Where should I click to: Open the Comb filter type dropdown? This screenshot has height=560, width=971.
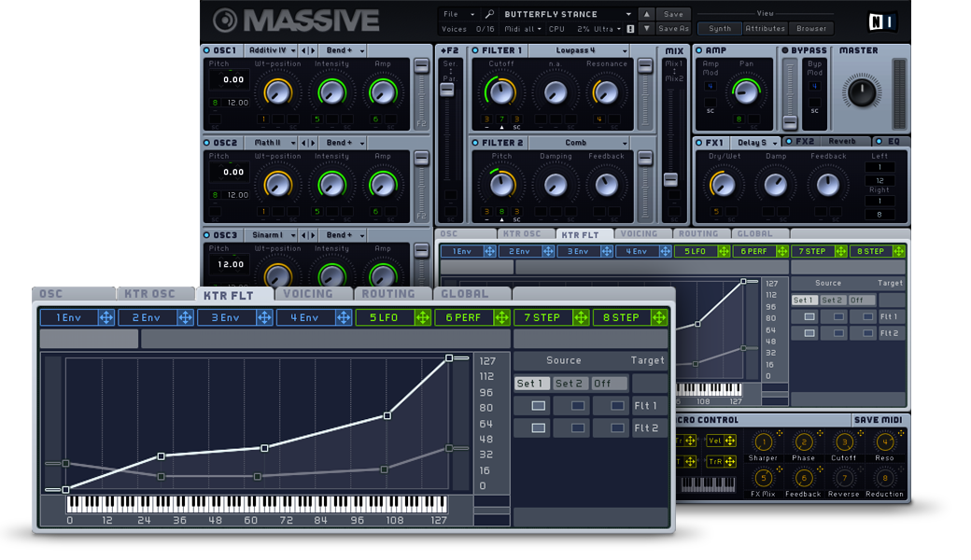click(580, 143)
